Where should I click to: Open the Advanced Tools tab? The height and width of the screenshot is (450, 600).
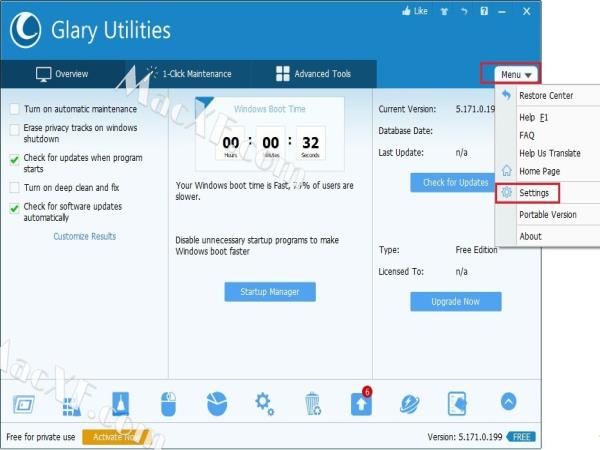coord(313,73)
